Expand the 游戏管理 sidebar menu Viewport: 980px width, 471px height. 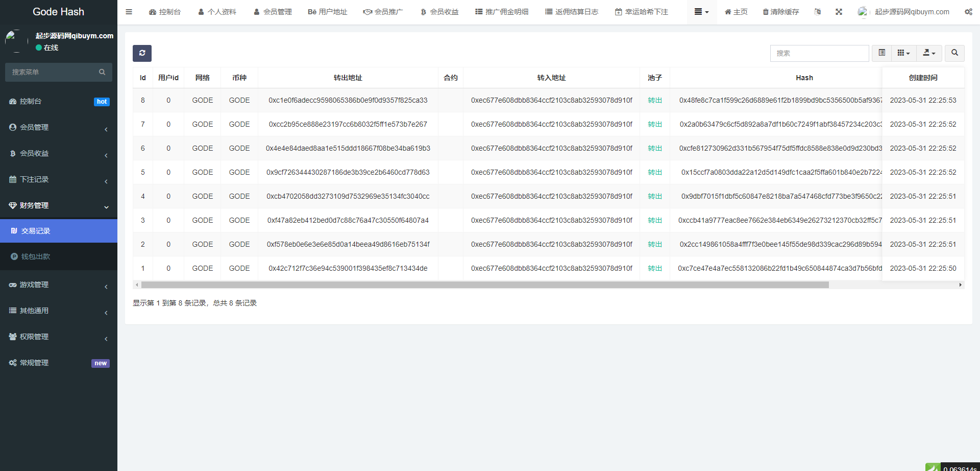pos(58,285)
